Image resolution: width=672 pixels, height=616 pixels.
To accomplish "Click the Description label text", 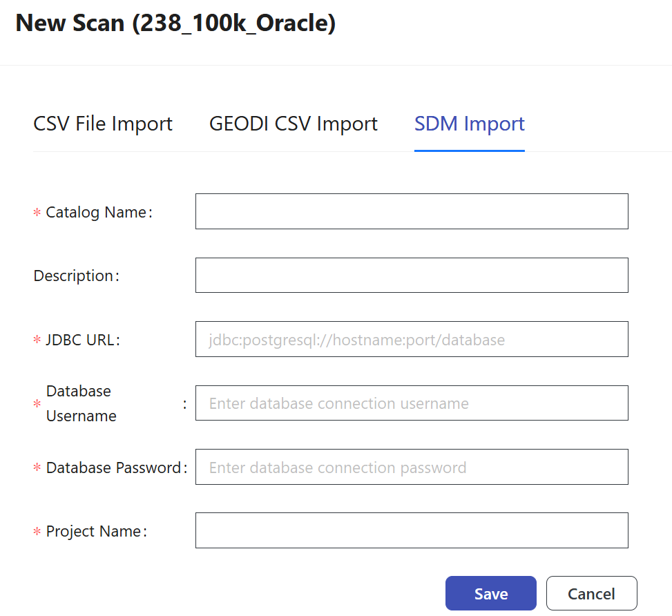I will (x=73, y=276).
